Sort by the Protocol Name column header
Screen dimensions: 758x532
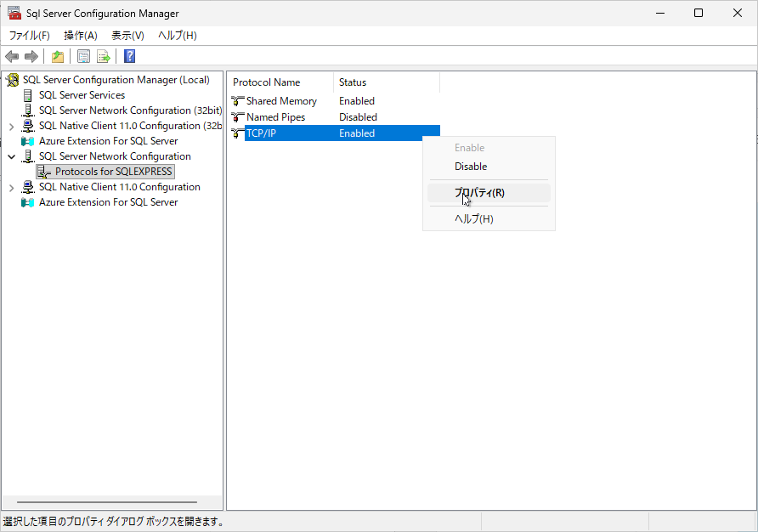[280, 82]
